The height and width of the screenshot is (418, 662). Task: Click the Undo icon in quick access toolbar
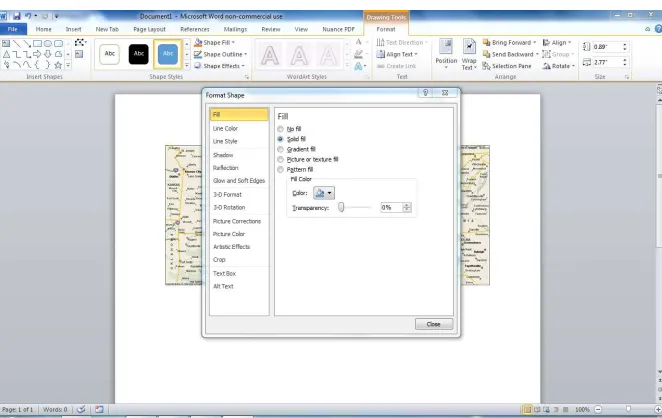point(28,16)
